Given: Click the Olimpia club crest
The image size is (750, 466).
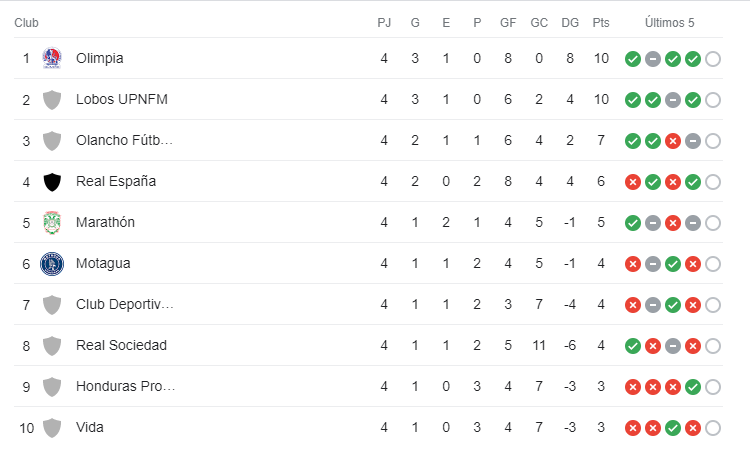Looking at the screenshot, I should click(52, 58).
